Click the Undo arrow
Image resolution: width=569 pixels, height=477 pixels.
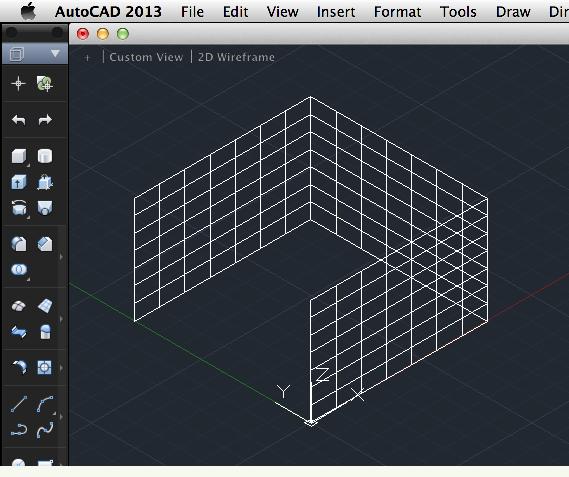tap(19, 119)
